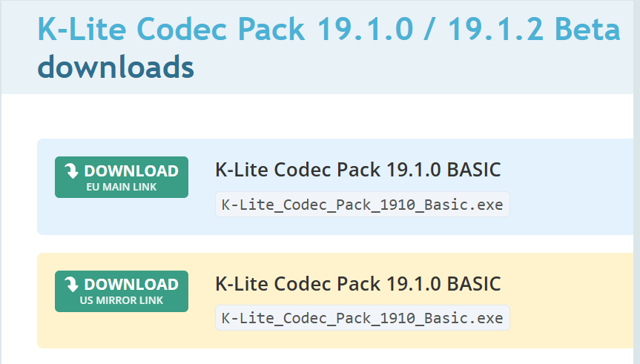The height and width of the screenshot is (364, 640).
Task: Click the 'US MIRROR LINK' subtitle text
Action: [122, 300]
